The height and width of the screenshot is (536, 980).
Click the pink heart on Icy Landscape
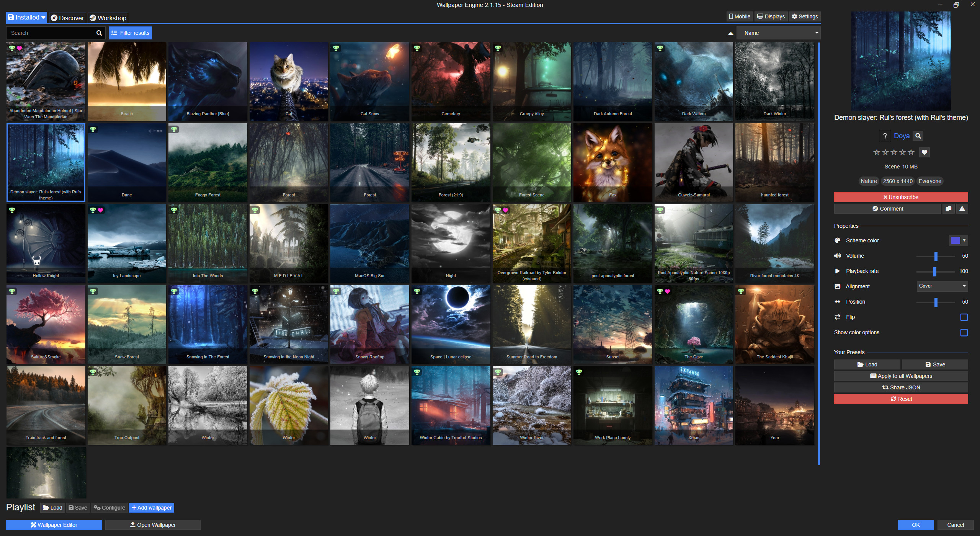click(x=101, y=210)
